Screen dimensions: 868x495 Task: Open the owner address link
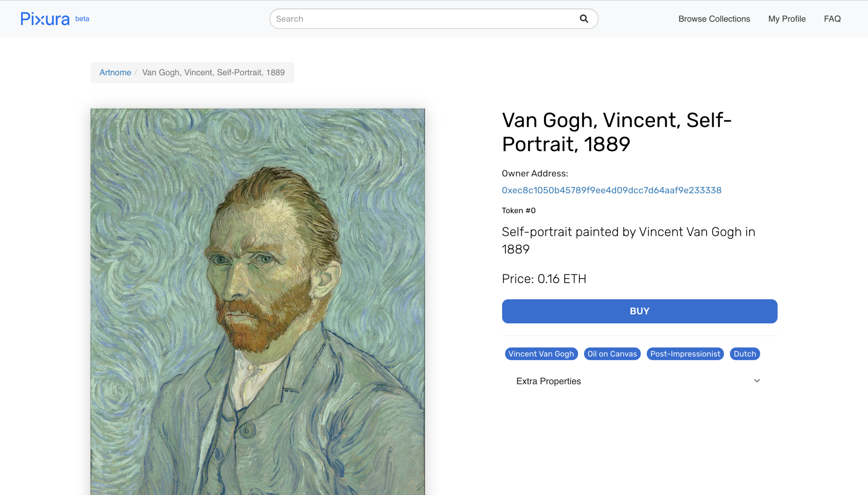(611, 190)
